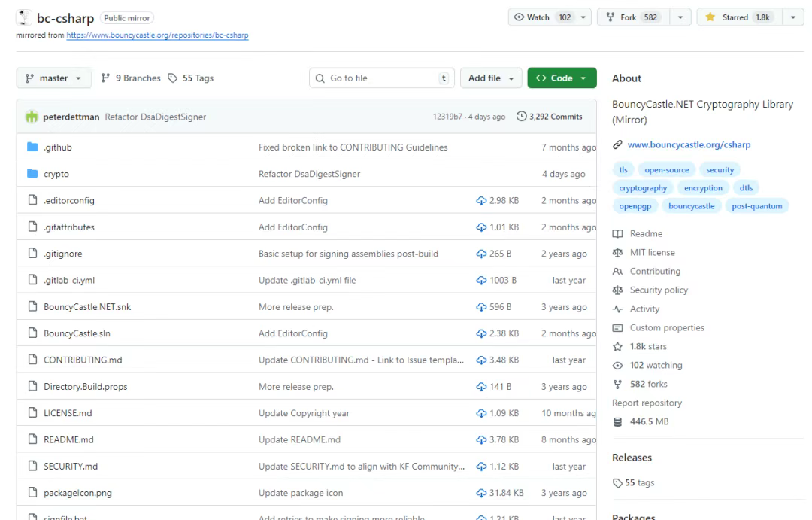Screen dimensions: 812x520
Task: Select the post-quantum topic tag
Action: [x=756, y=206]
